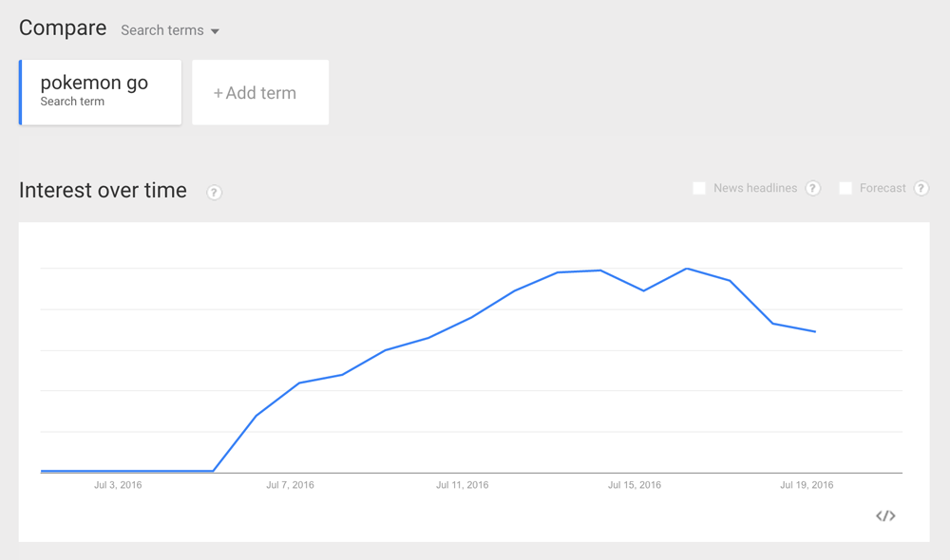Click the Search terms dropdown arrow
This screenshot has width=950, height=560.
tap(216, 31)
